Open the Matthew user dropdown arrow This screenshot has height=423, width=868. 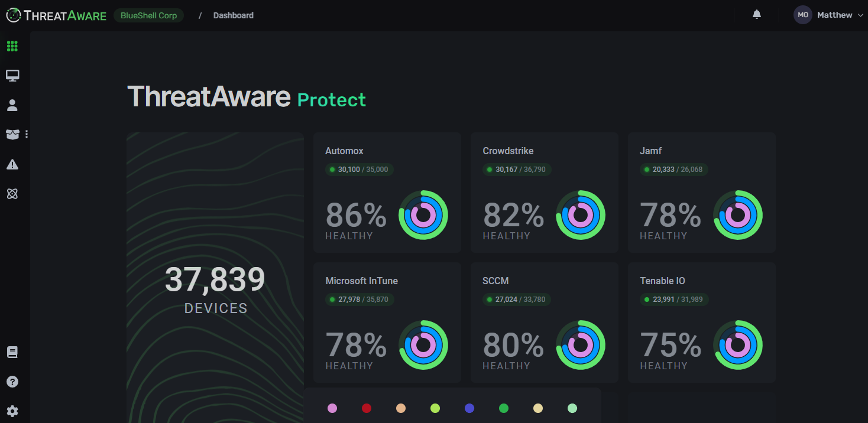coord(860,15)
